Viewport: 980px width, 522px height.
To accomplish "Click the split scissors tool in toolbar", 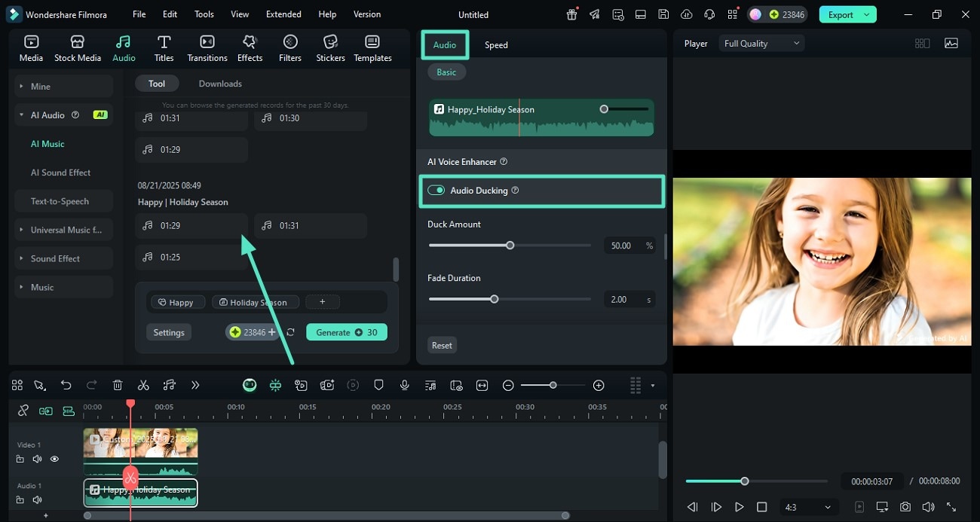I will [x=143, y=385].
